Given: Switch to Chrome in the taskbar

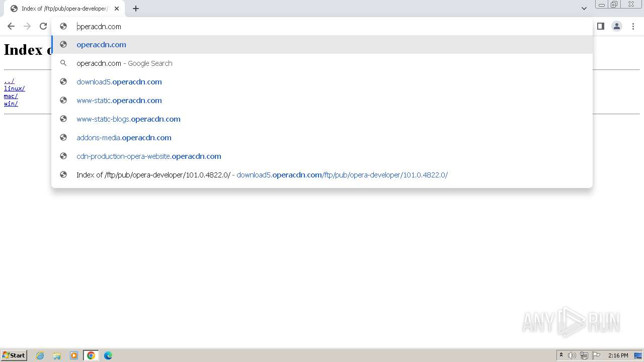Looking at the screenshot, I should tap(91, 355).
